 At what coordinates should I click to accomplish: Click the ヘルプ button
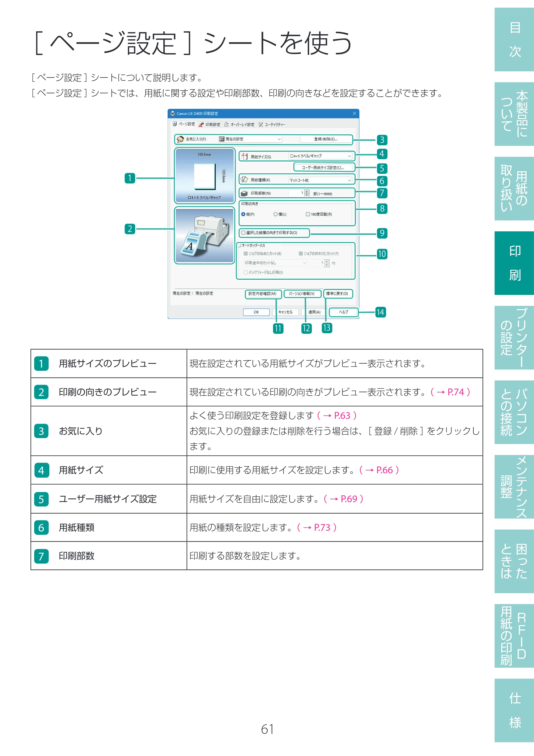pyautogui.click(x=344, y=312)
